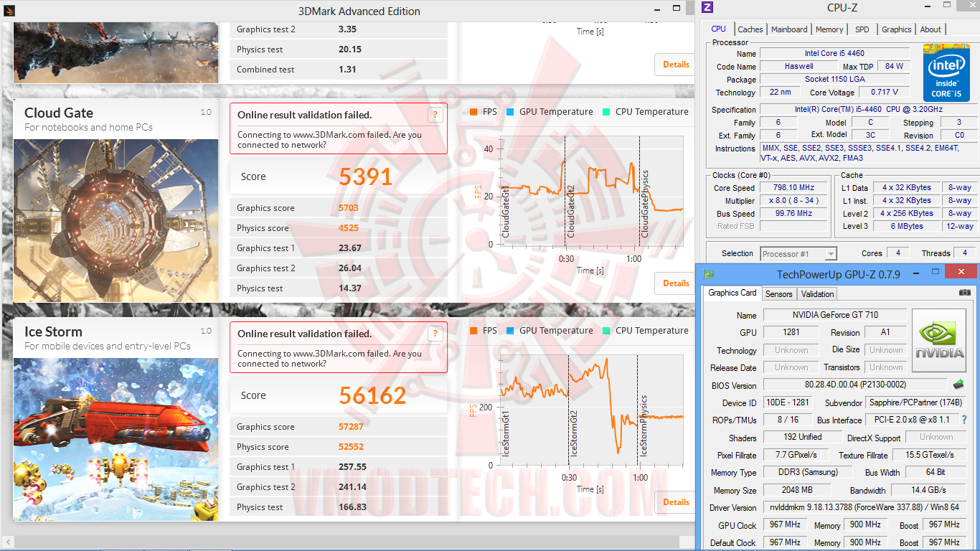980x551 pixels.
Task: Click the Ice Storm spaceship thumbnail image
Action: [x=116, y=439]
